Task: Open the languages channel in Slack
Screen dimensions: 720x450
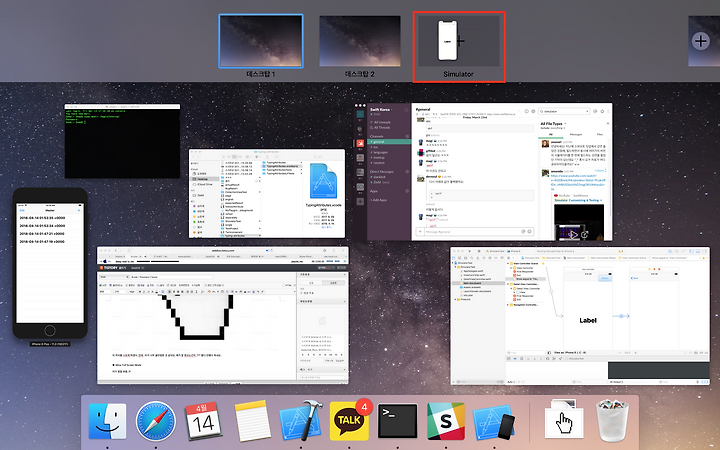Action: pyautogui.click(x=381, y=152)
